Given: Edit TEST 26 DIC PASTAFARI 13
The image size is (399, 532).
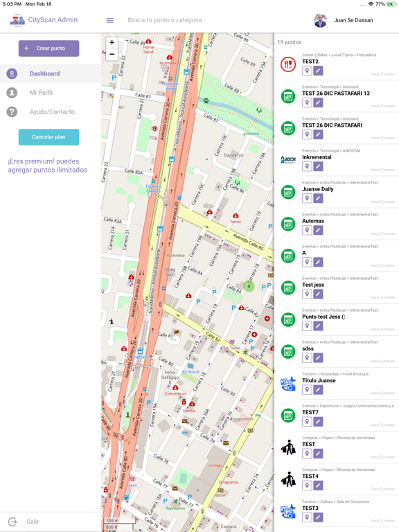Looking at the screenshot, I should (x=318, y=103).
